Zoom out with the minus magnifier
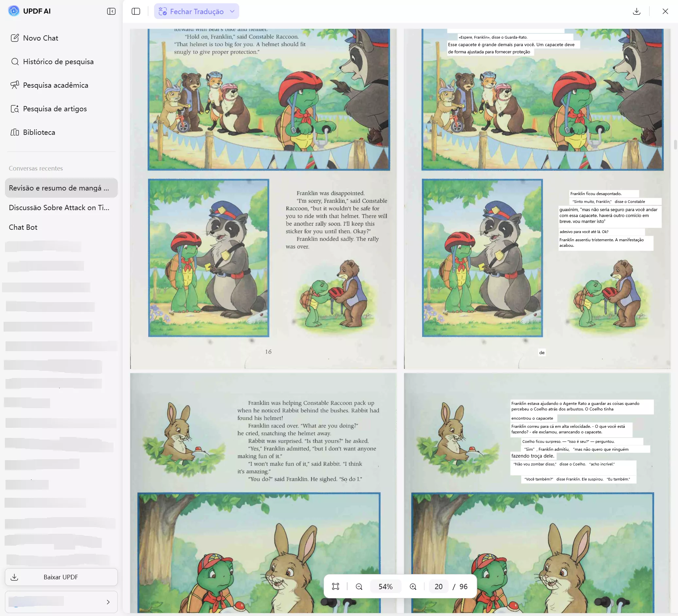This screenshot has height=616, width=678. (x=359, y=587)
